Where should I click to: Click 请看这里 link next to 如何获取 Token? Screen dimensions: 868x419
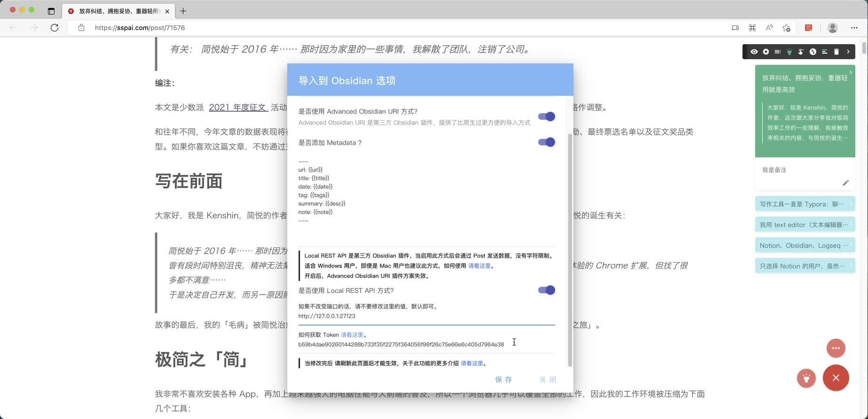coord(352,335)
